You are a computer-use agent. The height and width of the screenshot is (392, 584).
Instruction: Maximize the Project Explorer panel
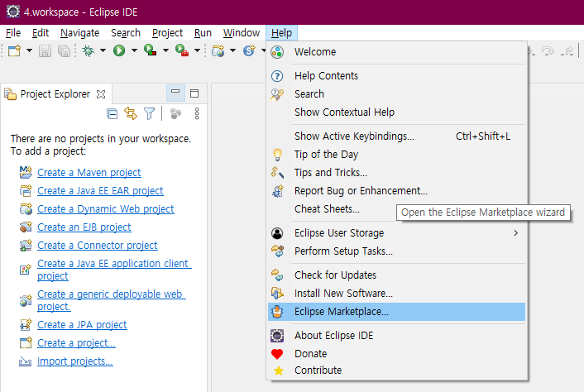194,93
